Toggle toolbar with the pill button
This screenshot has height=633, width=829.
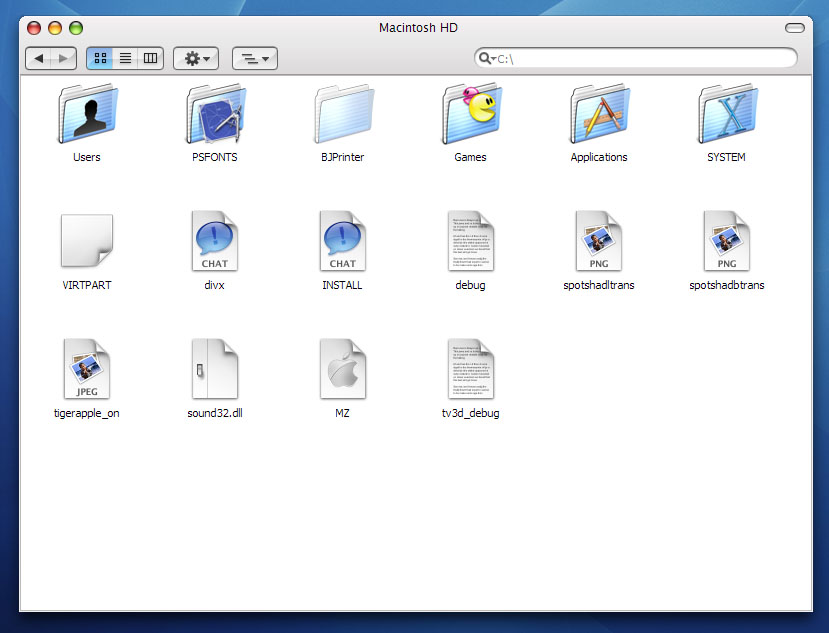point(794,28)
